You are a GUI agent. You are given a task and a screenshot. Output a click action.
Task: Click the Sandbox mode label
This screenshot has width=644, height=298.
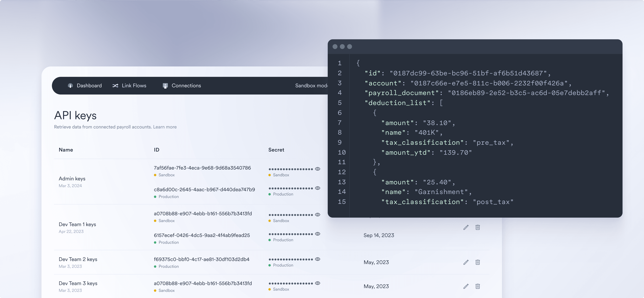click(x=311, y=86)
